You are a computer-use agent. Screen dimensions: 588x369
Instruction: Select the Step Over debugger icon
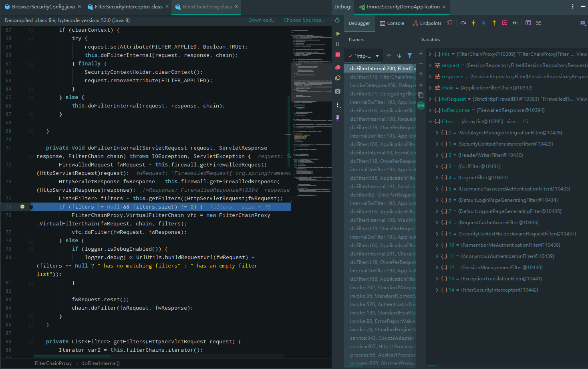click(x=463, y=23)
